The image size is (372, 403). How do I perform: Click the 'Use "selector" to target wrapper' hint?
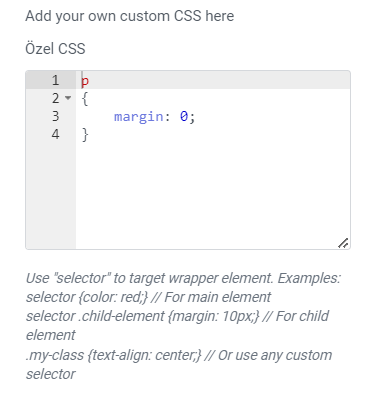pos(183,278)
